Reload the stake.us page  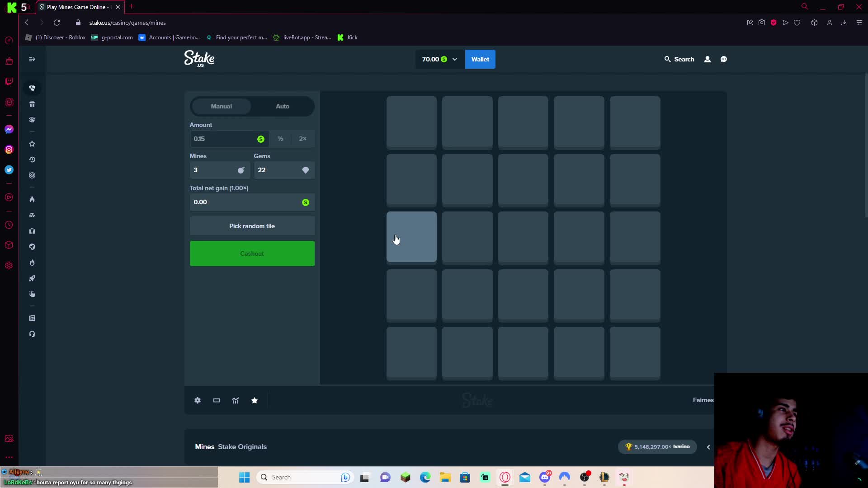(x=57, y=23)
